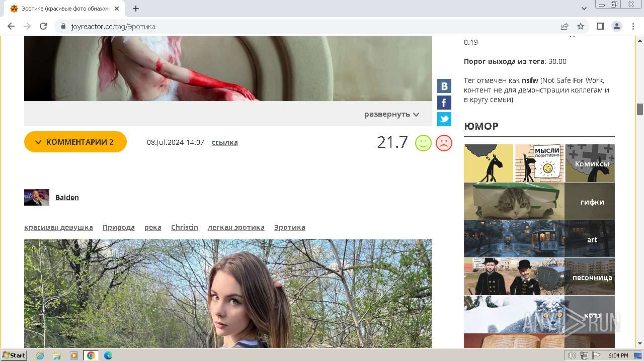
Task: Open the Windows Start menu
Action: pyautogui.click(x=14, y=355)
